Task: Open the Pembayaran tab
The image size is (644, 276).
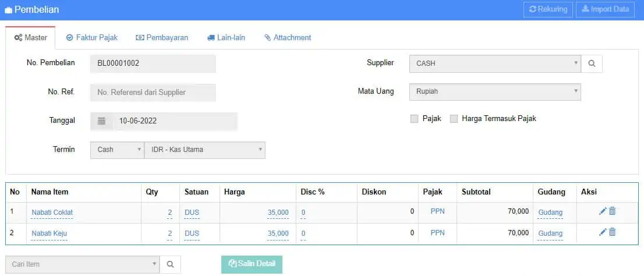Action: (x=162, y=38)
